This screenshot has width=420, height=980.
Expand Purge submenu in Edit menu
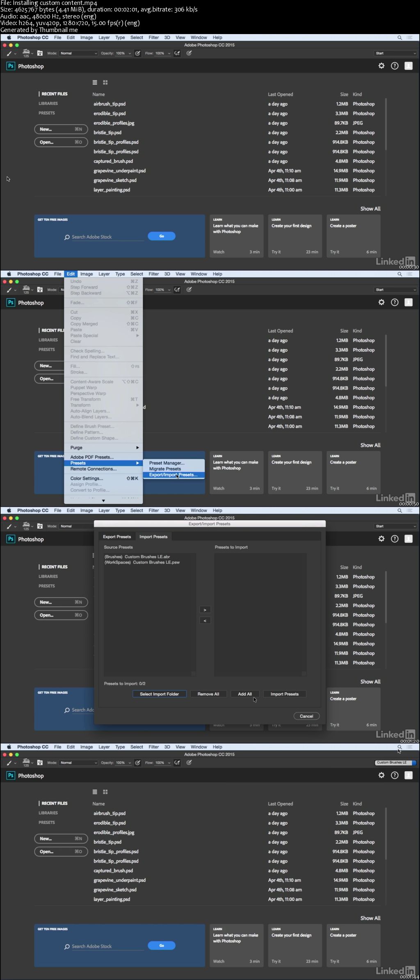click(x=103, y=448)
